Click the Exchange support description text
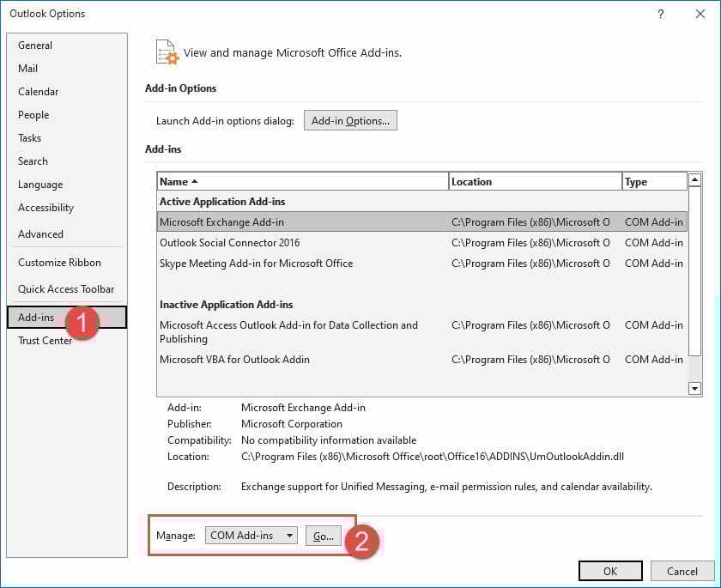 pyautogui.click(x=446, y=487)
